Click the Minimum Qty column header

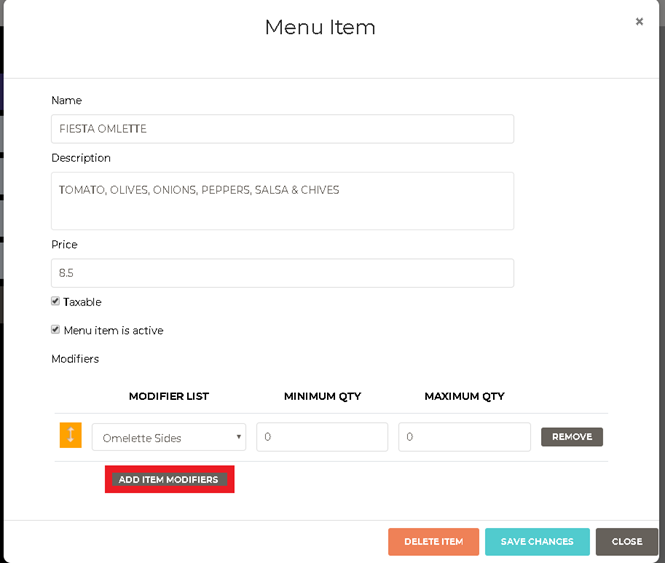(322, 396)
